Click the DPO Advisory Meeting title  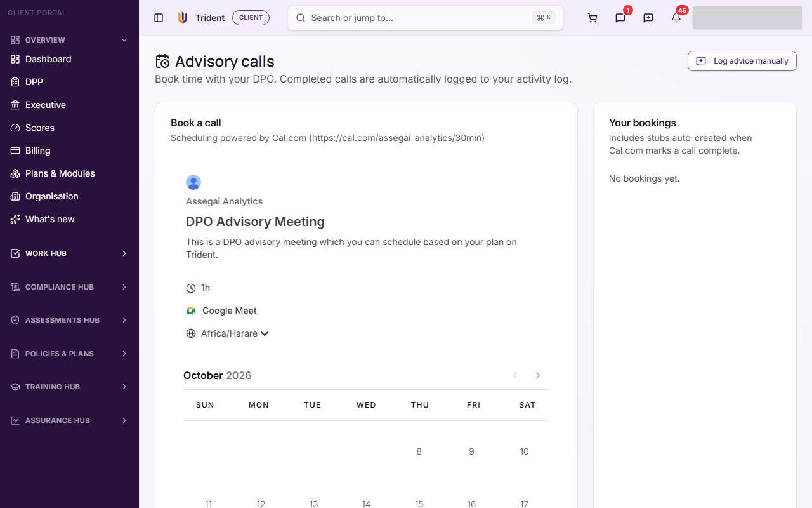(x=255, y=222)
